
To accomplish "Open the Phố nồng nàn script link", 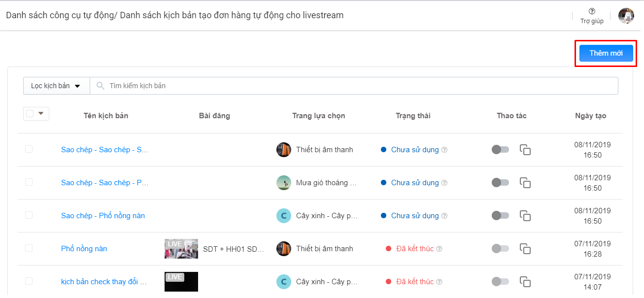I will point(84,249).
